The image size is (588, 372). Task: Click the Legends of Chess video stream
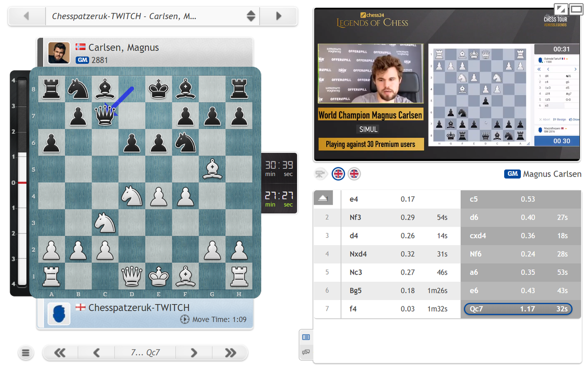coord(447,84)
